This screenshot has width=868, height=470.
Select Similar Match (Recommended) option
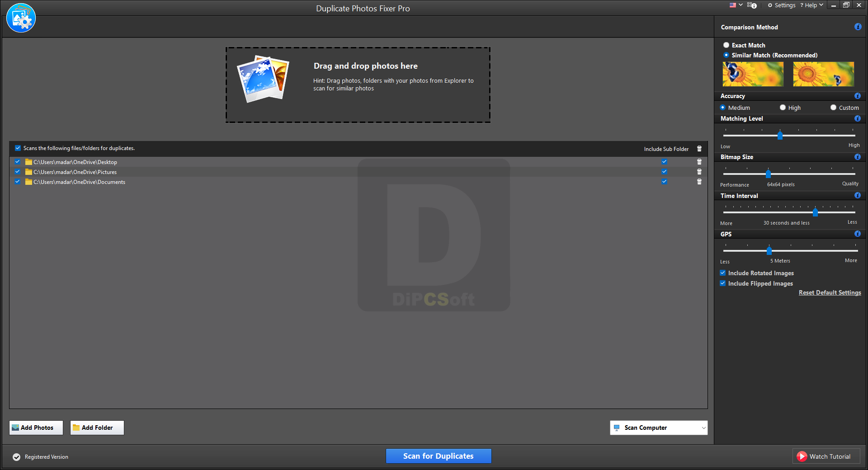point(726,55)
